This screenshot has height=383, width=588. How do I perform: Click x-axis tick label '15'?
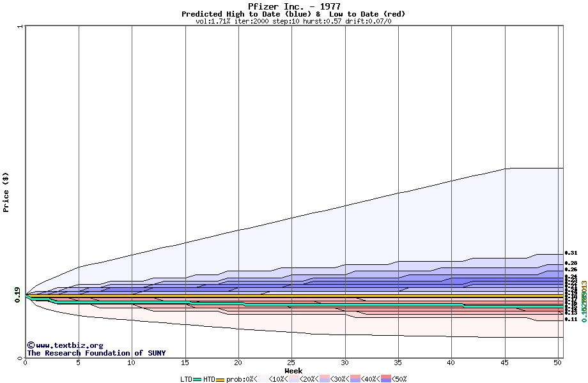coord(185,363)
